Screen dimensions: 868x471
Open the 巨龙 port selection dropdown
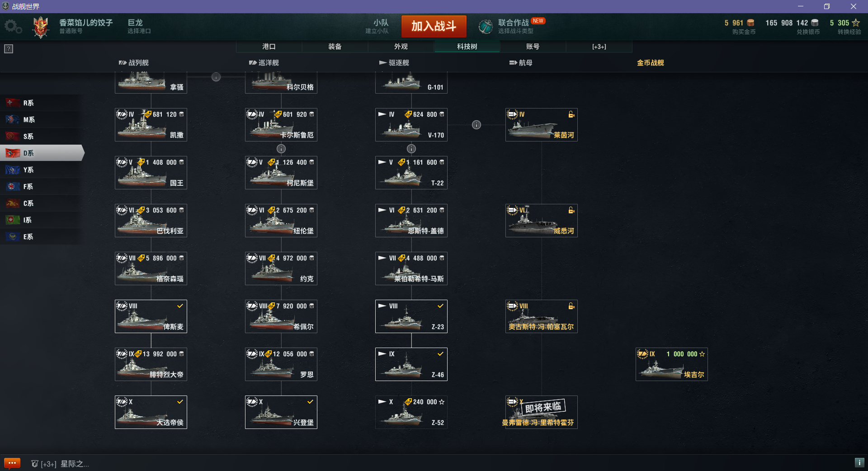click(x=139, y=26)
